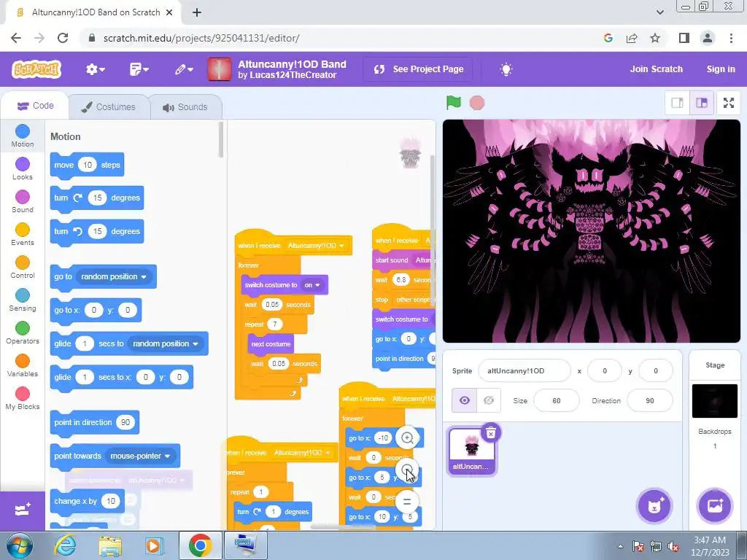Viewport: 747px width, 560px height.
Task: Click the Windows Start button
Action: tap(19, 545)
